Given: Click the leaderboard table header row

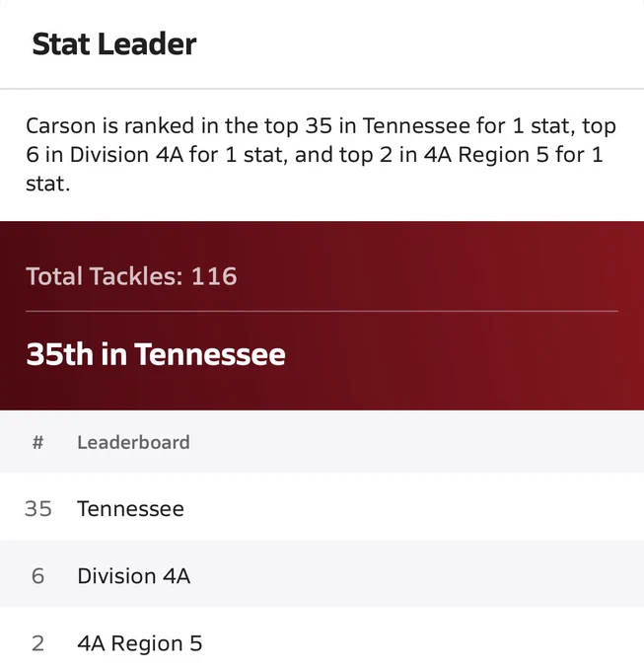Looking at the screenshot, I should click(x=322, y=442).
